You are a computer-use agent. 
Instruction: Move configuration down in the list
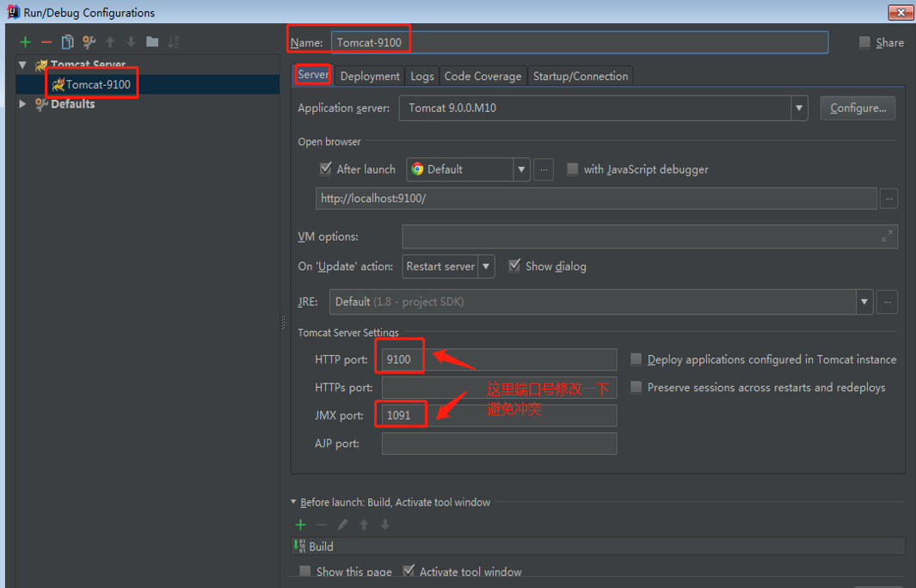coord(131,42)
